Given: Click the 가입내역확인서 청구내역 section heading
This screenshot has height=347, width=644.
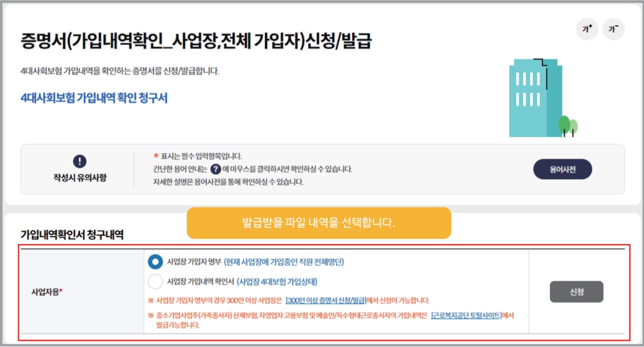Looking at the screenshot, I should 72,235.
